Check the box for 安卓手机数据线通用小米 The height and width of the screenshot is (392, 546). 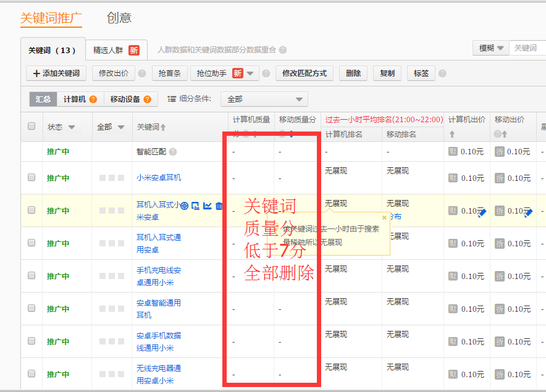[x=31, y=341]
